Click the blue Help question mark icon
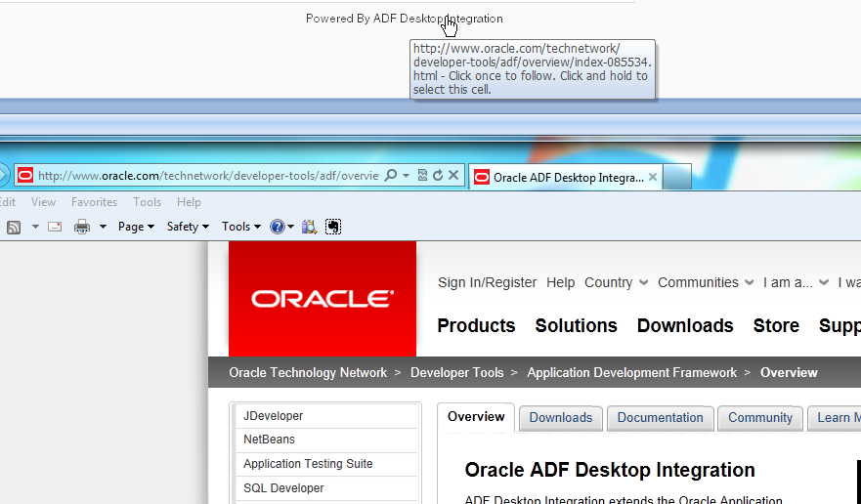 point(278,227)
